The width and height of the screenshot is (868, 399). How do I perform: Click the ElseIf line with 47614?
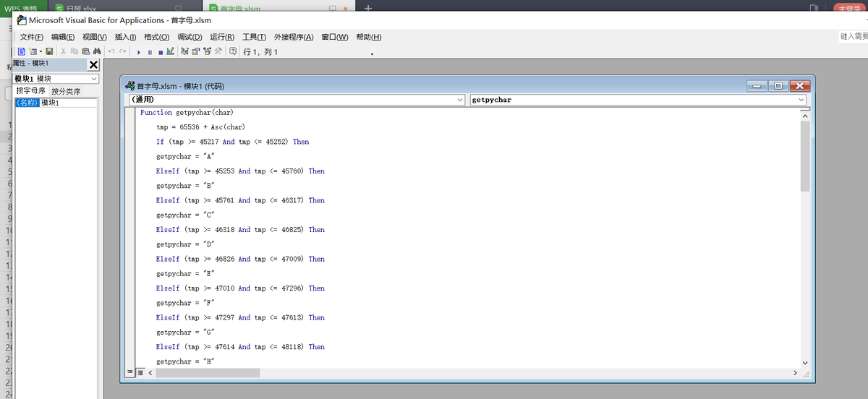point(240,347)
